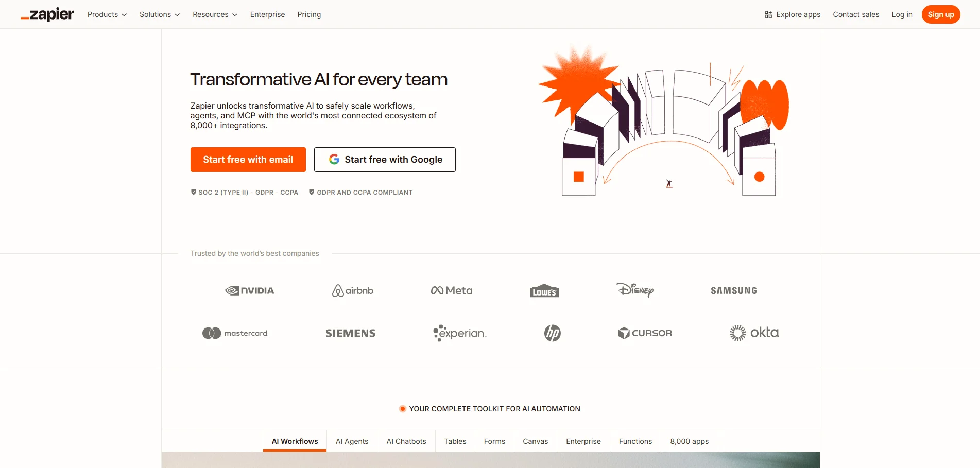
Task: Click the NVIDIA company logo
Action: pyautogui.click(x=249, y=290)
